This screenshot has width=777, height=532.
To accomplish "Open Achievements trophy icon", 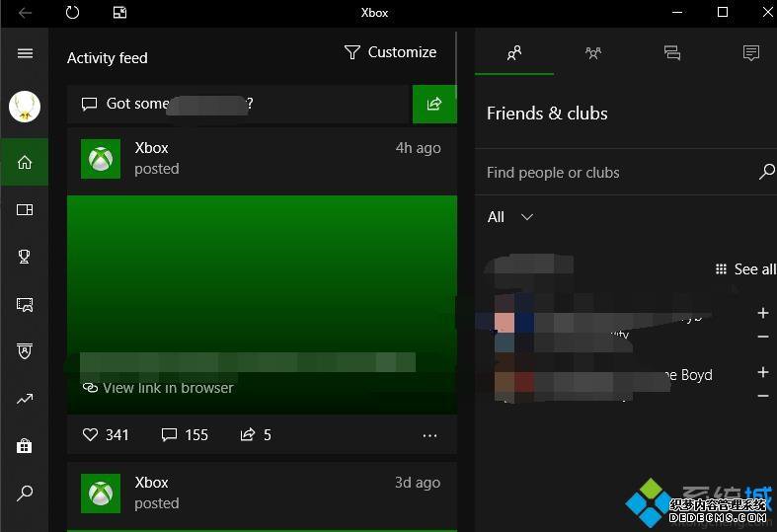I will 25,257.
